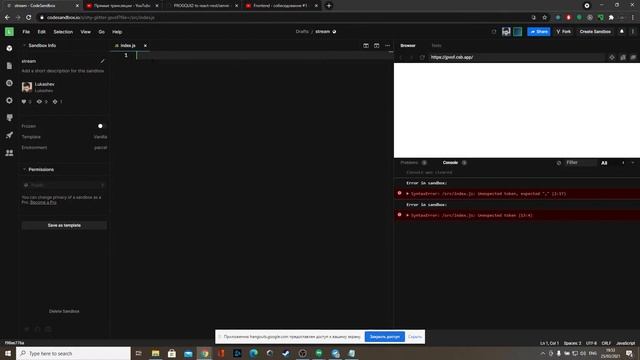Screen dimensions: 640x360
Task: Open File Explorer from the taskbar
Action: point(156,353)
